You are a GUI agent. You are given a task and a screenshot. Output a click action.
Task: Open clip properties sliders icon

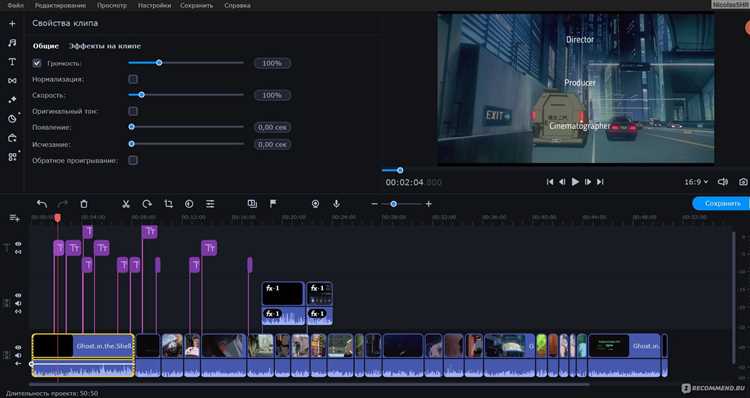pyautogui.click(x=210, y=204)
